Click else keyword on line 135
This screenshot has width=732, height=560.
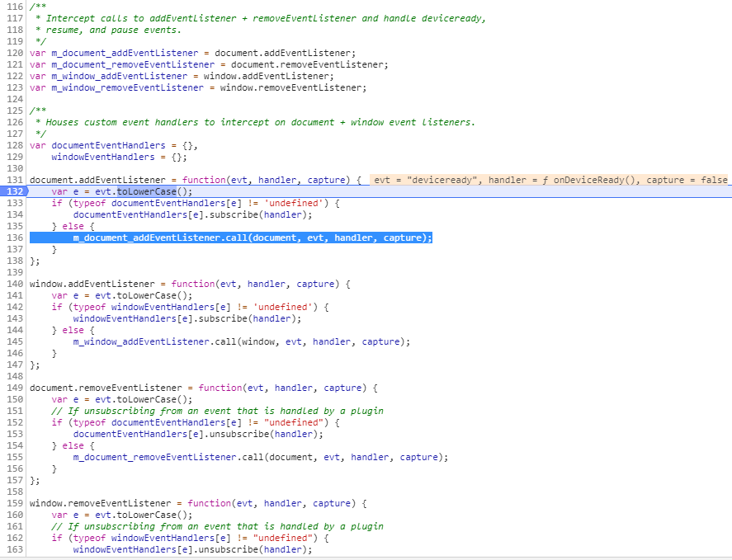coord(73,226)
